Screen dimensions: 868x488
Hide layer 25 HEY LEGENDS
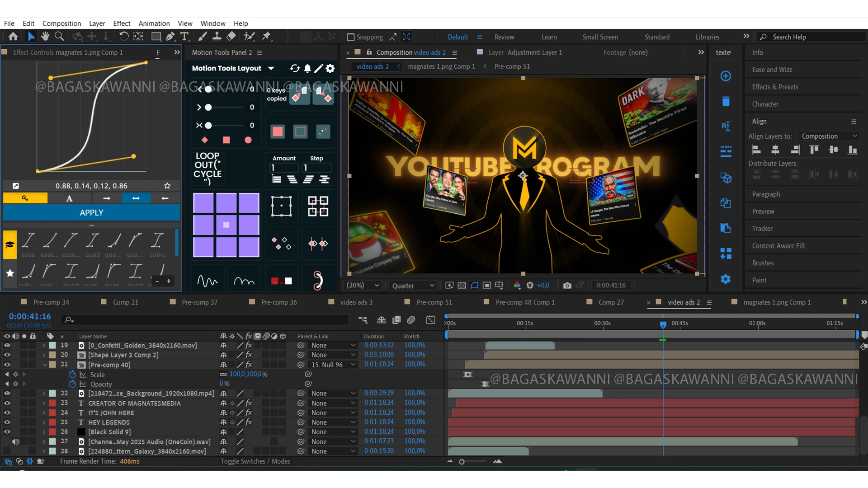tap(7, 422)
